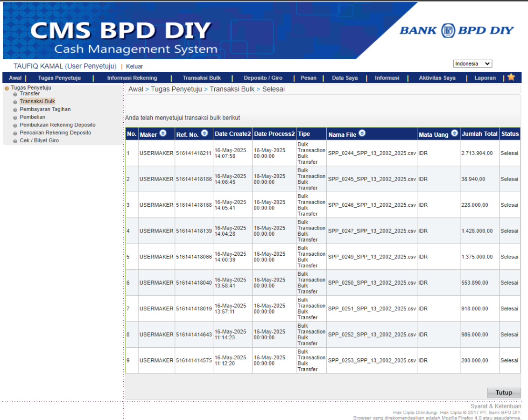Click file SPP_0252_SPP_13_2002_2025.csv
The width and height of the screenshot is (528, 420).
pyautogui.click(x=372, y=335)
